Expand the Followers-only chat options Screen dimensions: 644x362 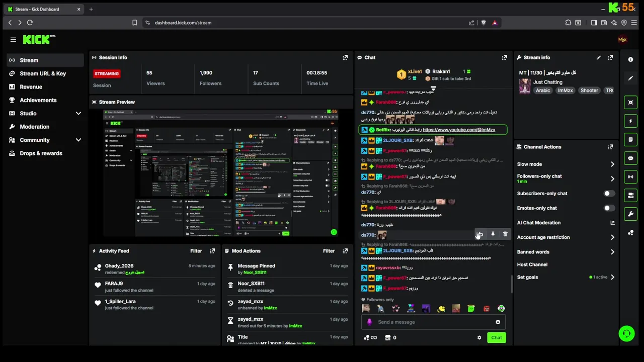tap(612, 179)
